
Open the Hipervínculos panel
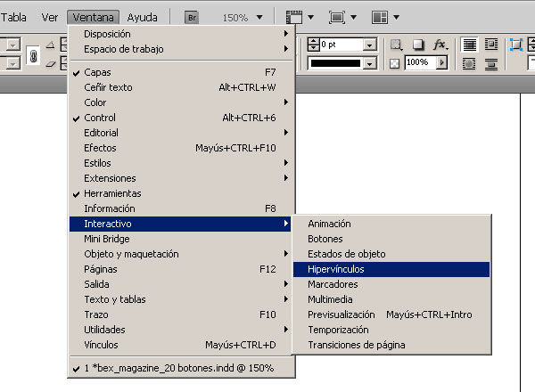pos(391,269)
